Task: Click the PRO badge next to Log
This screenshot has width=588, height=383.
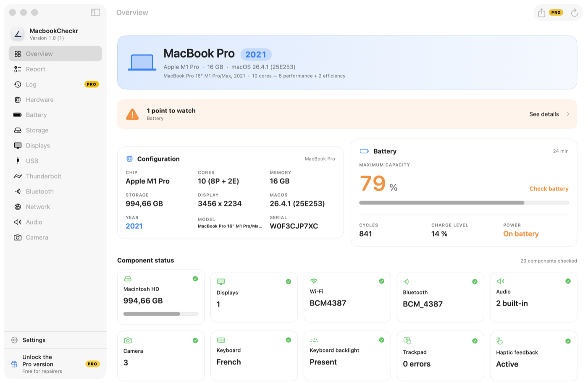Action: [x=92, y=85]
